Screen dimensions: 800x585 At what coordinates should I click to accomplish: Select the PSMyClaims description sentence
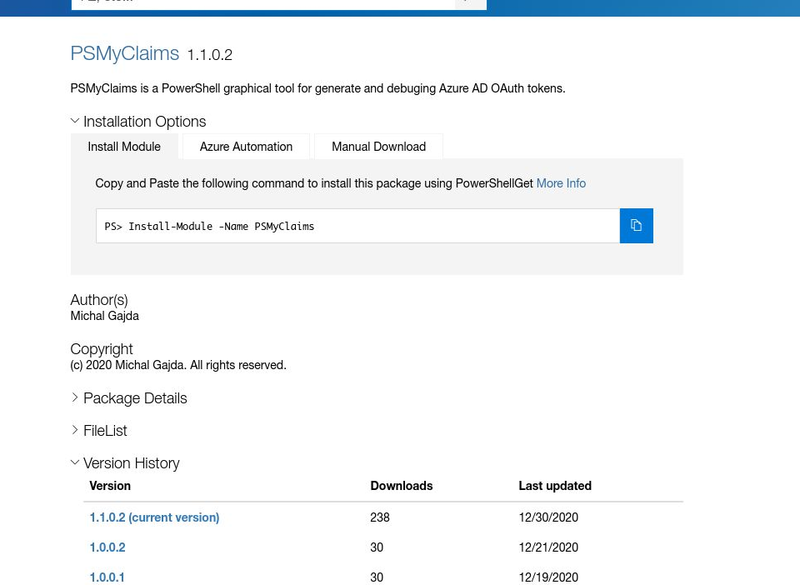click(x=318, y=88)
